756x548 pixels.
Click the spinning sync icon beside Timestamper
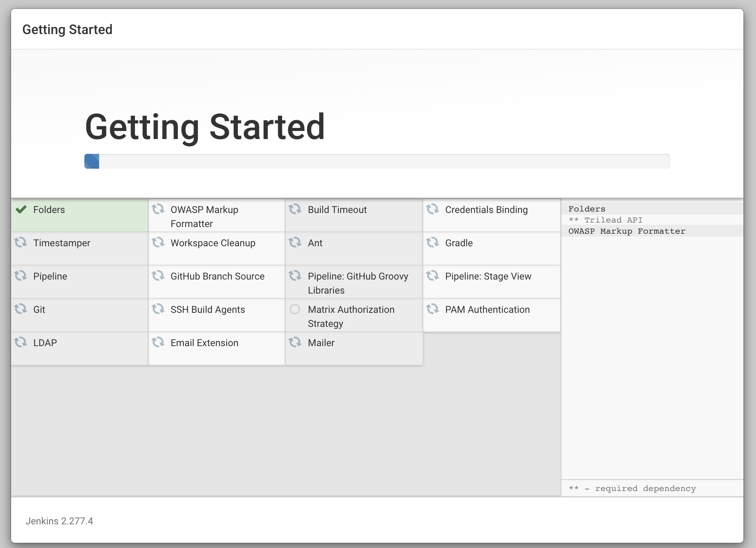coord(21,243)
